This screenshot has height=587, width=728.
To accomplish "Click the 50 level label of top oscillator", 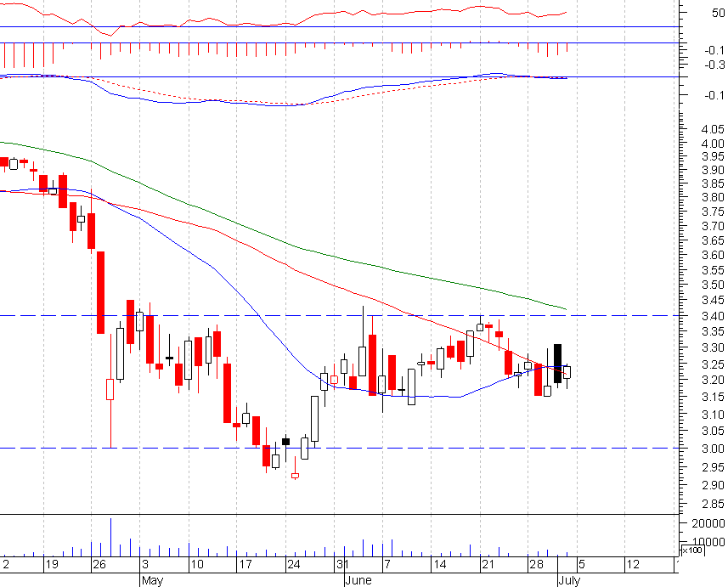I will 718,13.
